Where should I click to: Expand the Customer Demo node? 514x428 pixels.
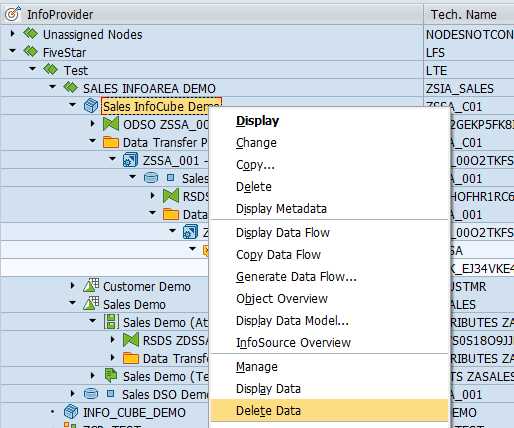coord(72,286)
